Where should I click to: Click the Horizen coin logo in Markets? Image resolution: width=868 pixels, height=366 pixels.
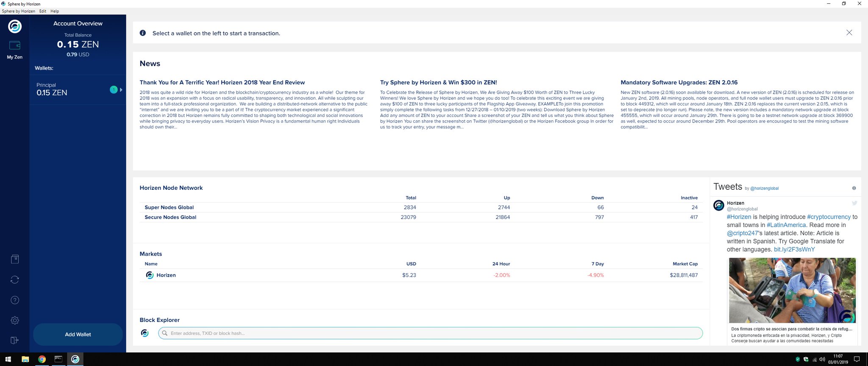(x=150, y=275)
